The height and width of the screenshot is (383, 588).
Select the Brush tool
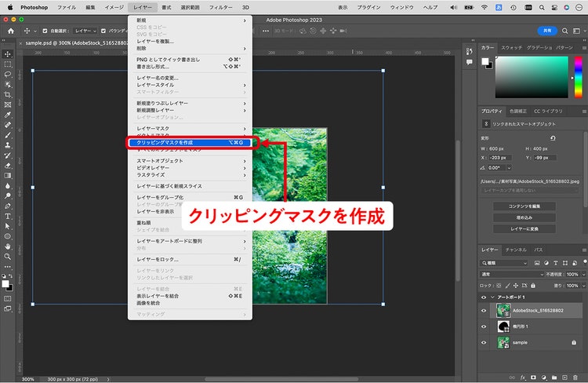(8, 135)
